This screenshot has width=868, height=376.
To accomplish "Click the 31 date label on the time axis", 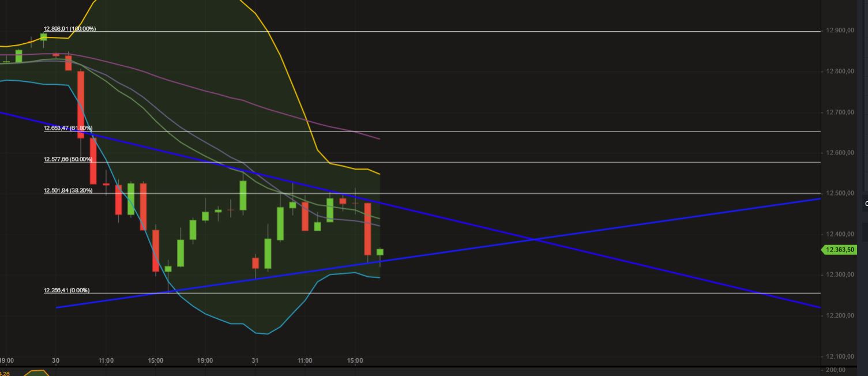I will tap(254, 360).
